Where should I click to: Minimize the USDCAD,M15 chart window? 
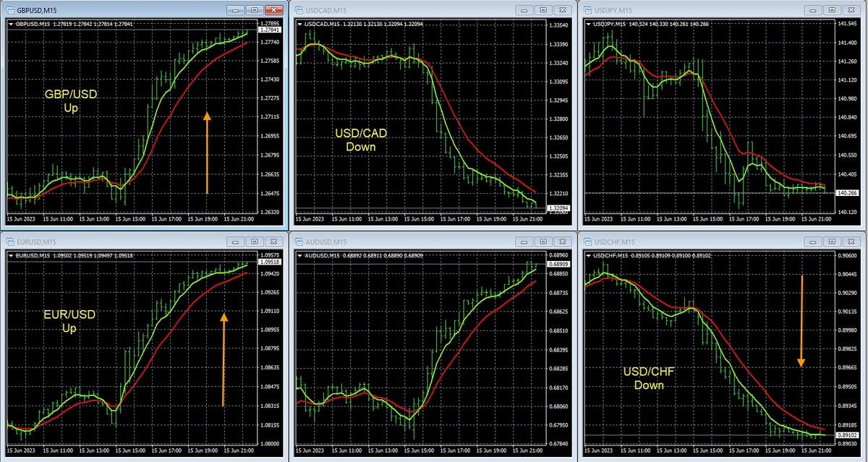[x=525, y=10]
